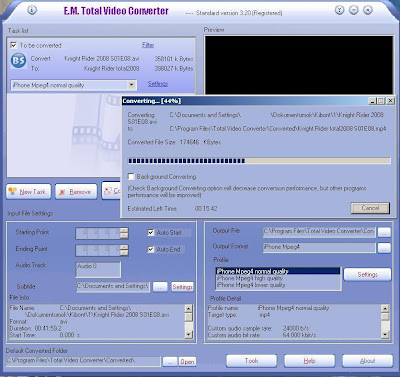Select iPhone Mpeg4 normal quality profile
This screenshot has height=377, width=400.
tap(278, 271)
